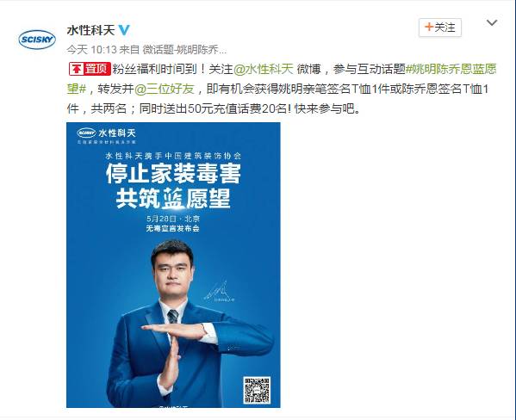The image size is (516, 420).
Task: Open the 水性科天 account name at the top of the post
Action: tap(90, 30)
